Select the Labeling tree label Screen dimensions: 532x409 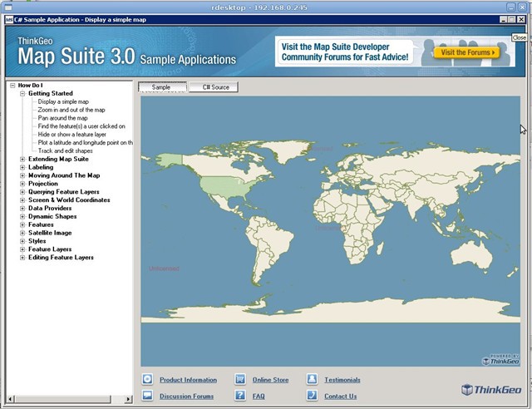(x=41, y=167)
